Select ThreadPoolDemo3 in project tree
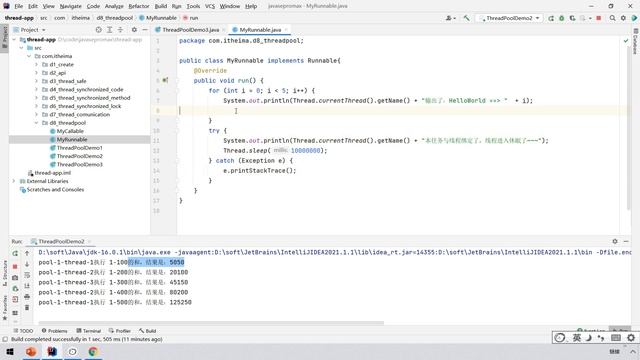This screenshot has height=360, width=640. (x=80, y=164)
